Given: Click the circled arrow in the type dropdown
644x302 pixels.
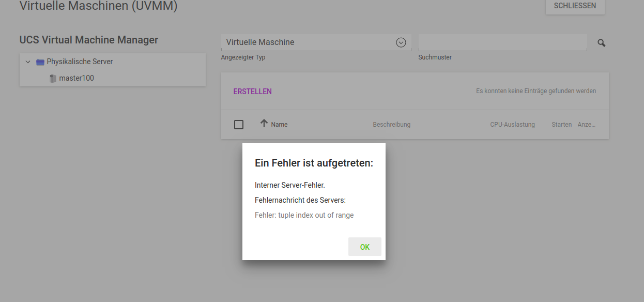Looking at the screenshot, I should 401,42.
